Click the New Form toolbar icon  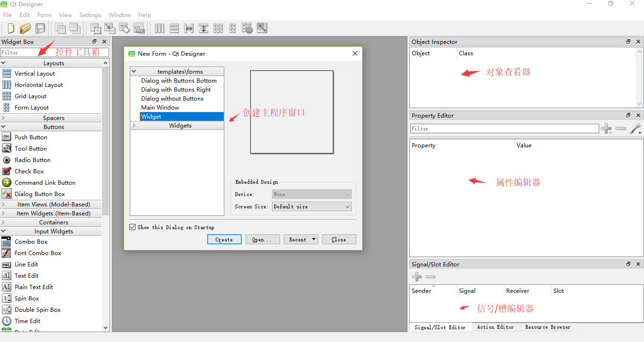click(x=10, y=28)
